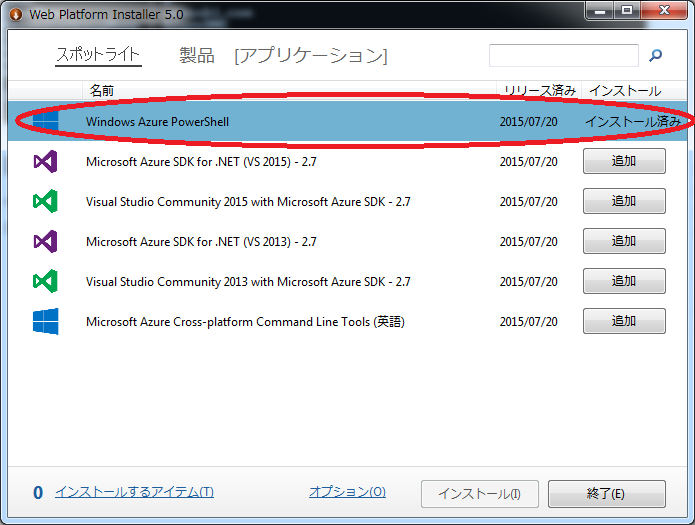Click the PowerShell release date 2015/07/20
The width and height of the screenshot is (695, 525).
click(x=528, y=121)
